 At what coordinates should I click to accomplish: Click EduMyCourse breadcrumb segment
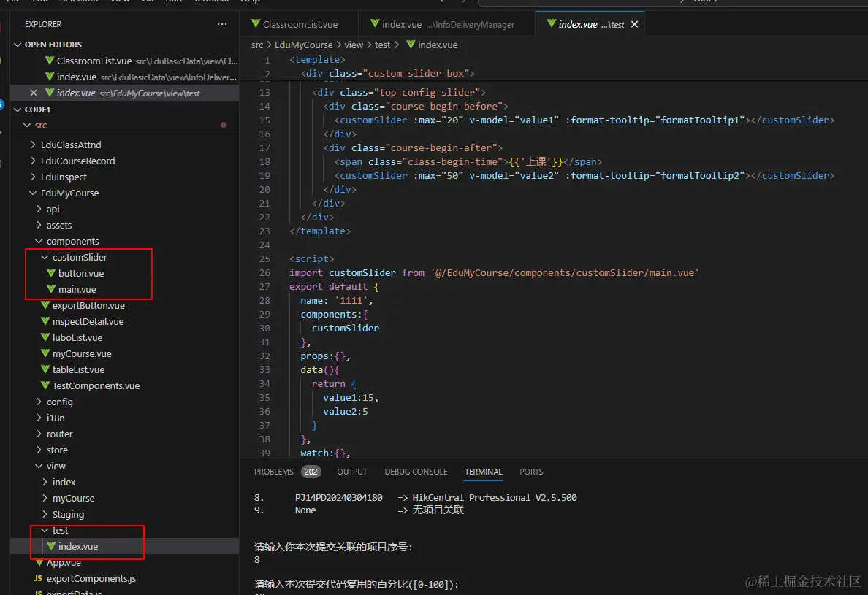point(303,45)
